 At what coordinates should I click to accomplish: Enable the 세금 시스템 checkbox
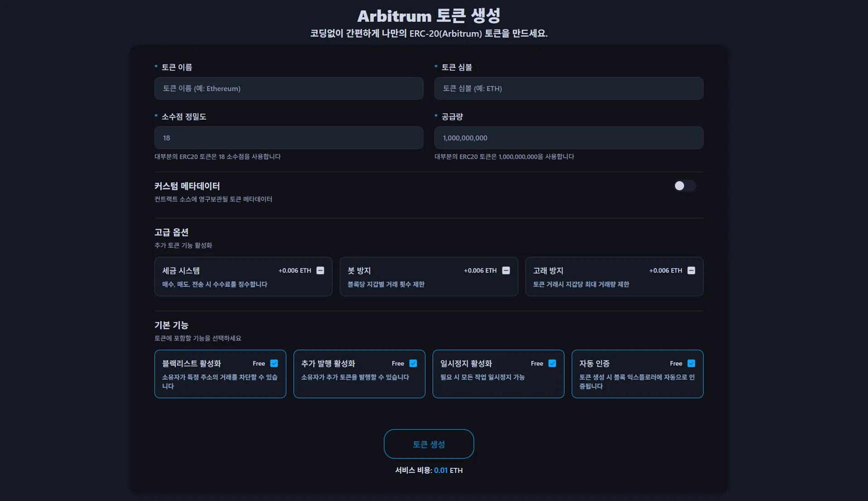point(320,270)
